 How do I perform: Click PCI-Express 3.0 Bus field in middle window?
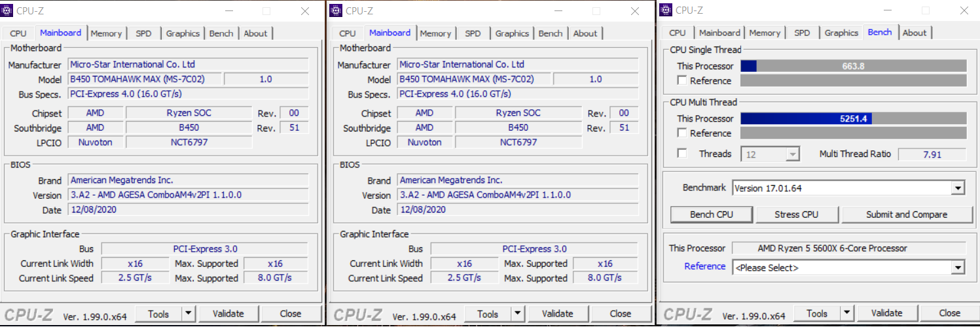tap(534, 249)
